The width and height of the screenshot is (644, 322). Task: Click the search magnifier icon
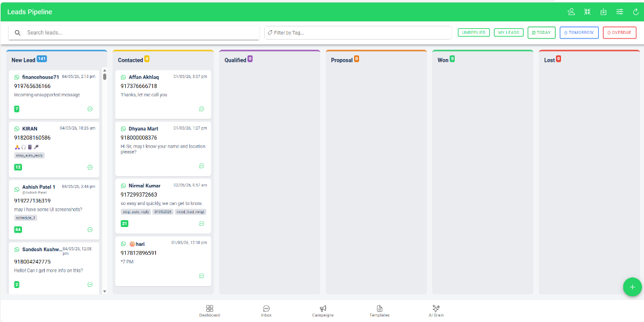(x=18, y=33)
